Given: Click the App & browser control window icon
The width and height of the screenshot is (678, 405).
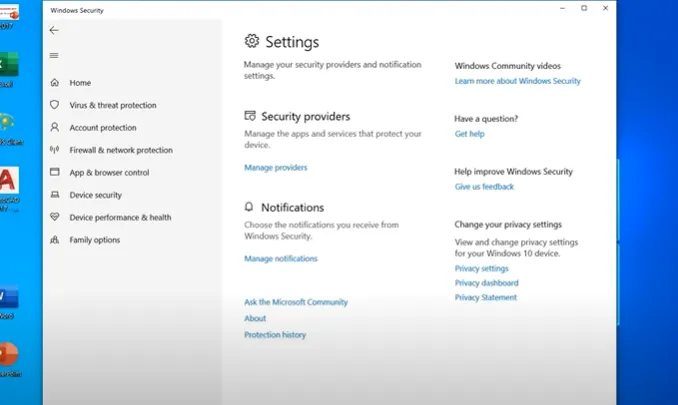Looking at the screenshot, I should [x=54, y=172].
